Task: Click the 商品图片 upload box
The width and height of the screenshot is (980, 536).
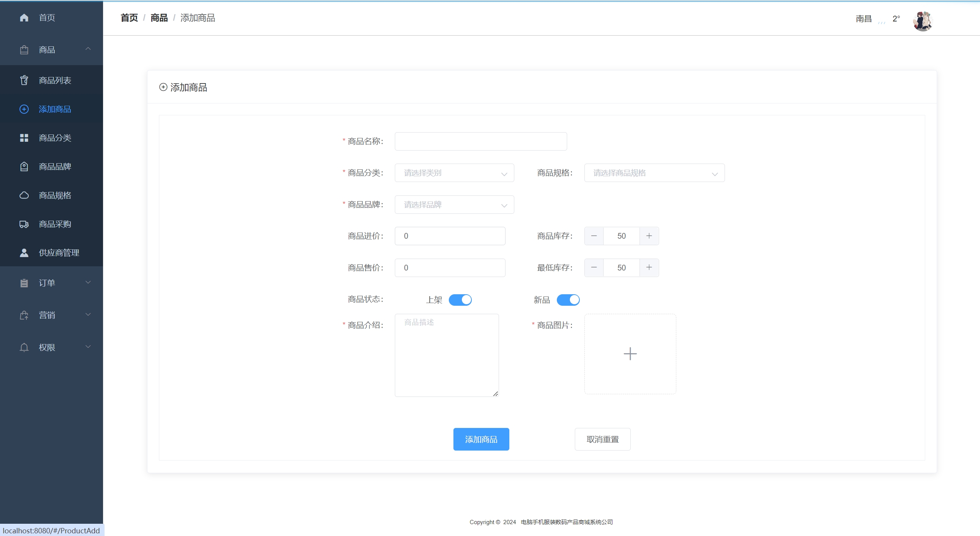Action: pos(630,354)
